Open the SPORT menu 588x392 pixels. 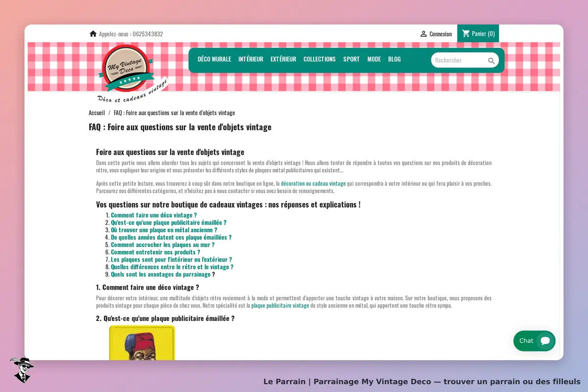coord(351,59)
